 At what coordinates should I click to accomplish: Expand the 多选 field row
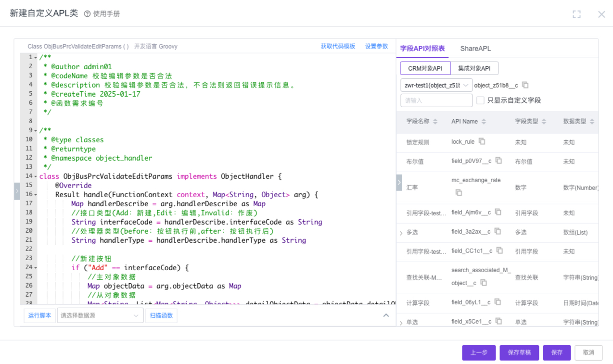pyautogui.click(x=401, y=233)
